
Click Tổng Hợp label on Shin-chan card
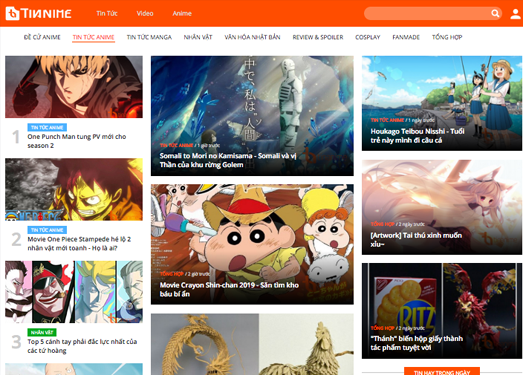point(172,274)
